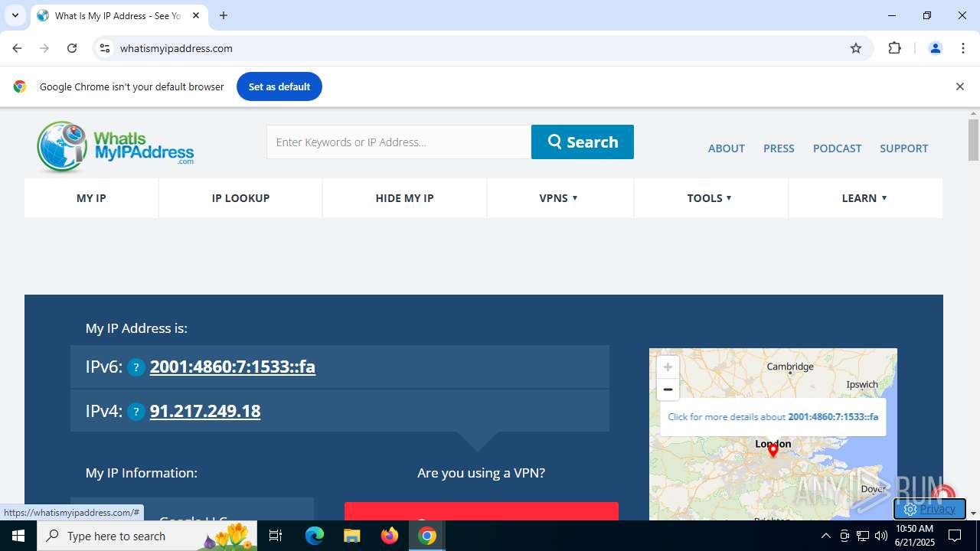Image resolution: width=980 pixels, height=551 pixels.
Task: Open the volume control in system tray
Action: [x=881, y=536]
